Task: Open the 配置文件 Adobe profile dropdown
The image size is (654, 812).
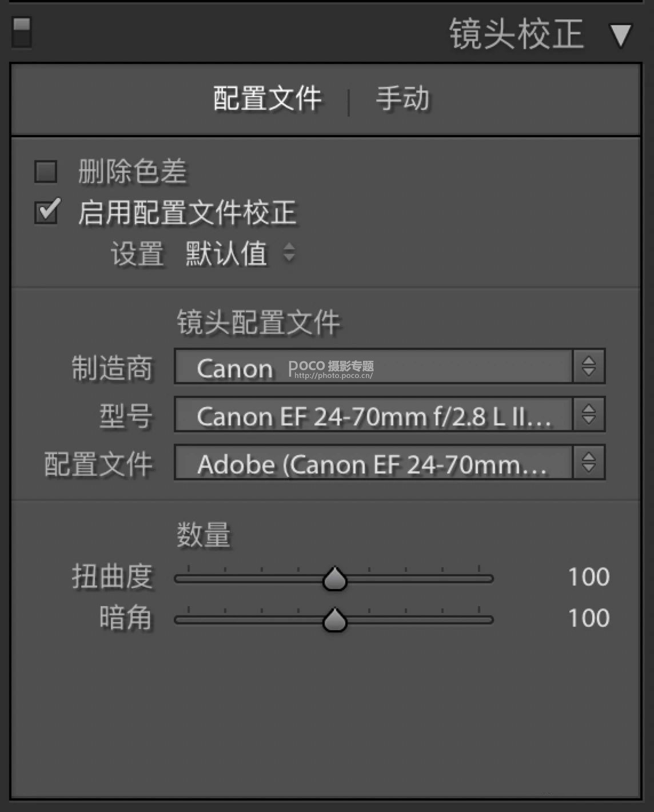Action: coord(373,463)
